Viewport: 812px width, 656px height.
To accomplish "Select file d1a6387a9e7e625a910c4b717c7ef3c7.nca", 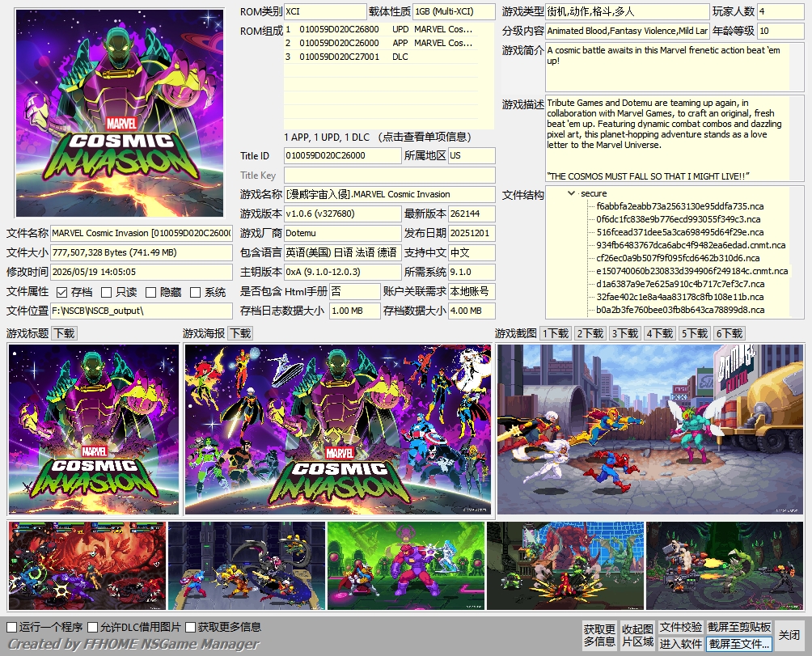I will click(x=680, y=284).
